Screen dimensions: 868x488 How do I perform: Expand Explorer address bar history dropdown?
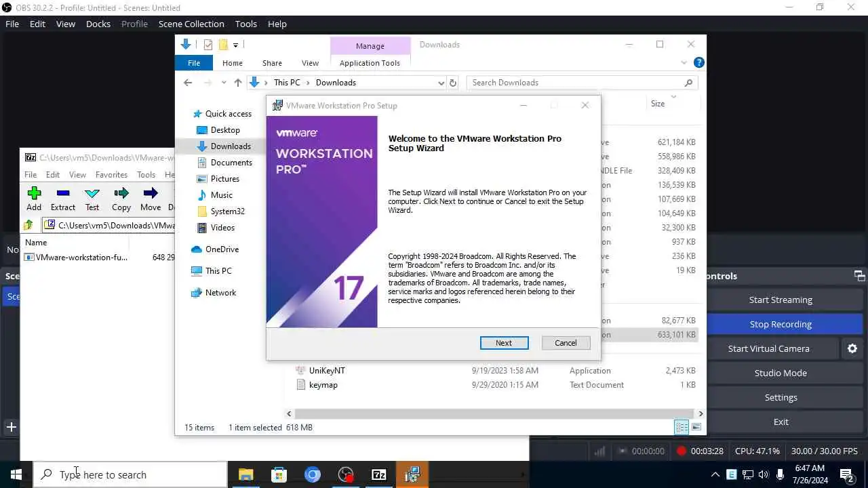pos(441,83)
